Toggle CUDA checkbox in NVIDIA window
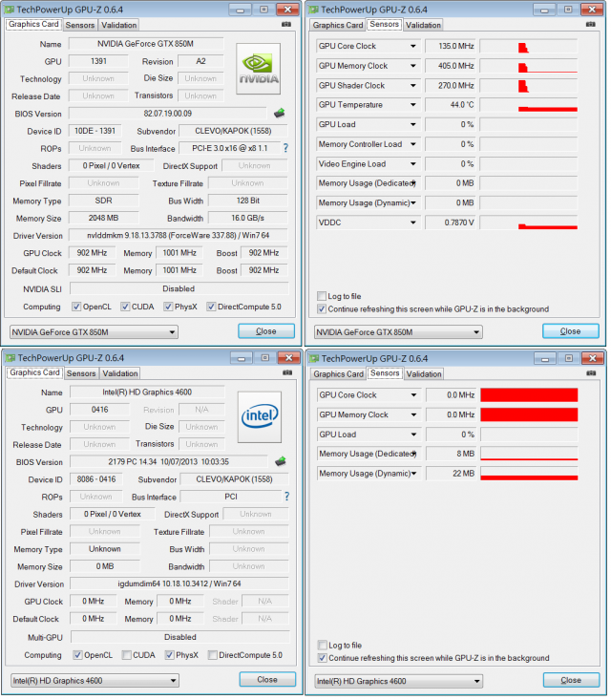 pos(125,308)
